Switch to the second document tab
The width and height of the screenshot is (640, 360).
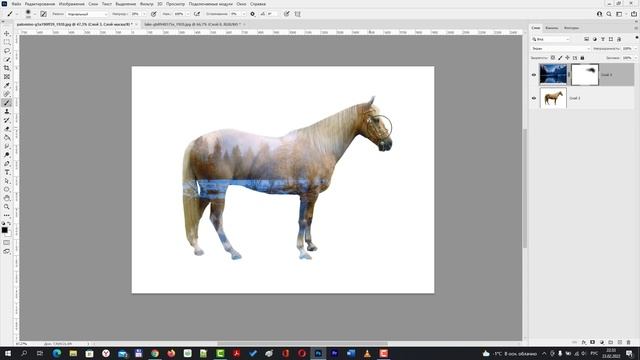point(192,24)
